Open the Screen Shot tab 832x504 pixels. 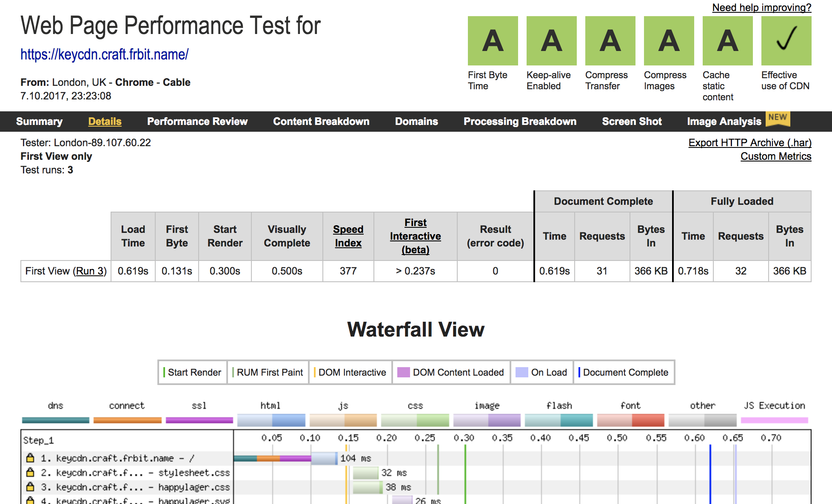tap(632, 122)
